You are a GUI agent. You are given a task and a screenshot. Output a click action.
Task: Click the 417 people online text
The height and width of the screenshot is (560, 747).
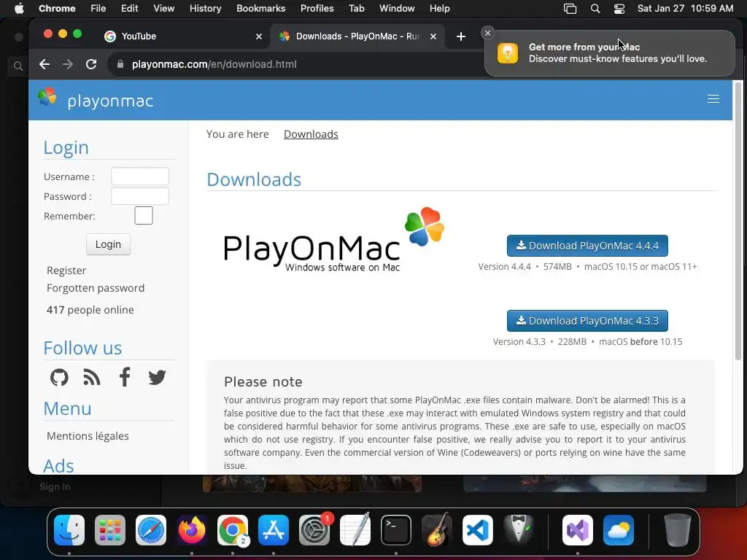point(90,310)
